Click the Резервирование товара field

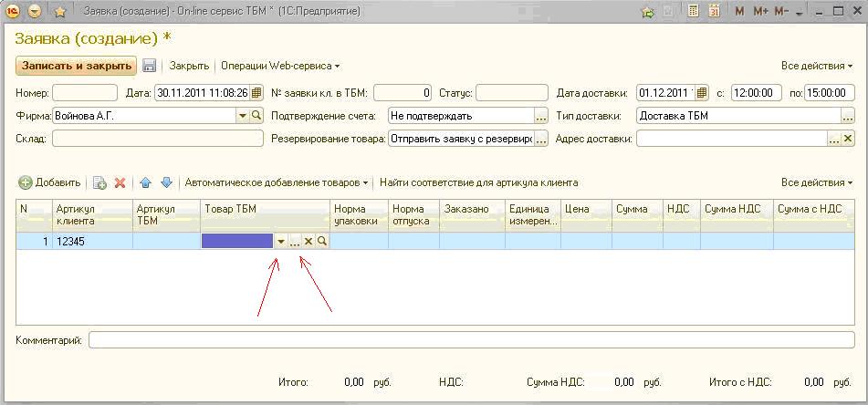[461, 139]
